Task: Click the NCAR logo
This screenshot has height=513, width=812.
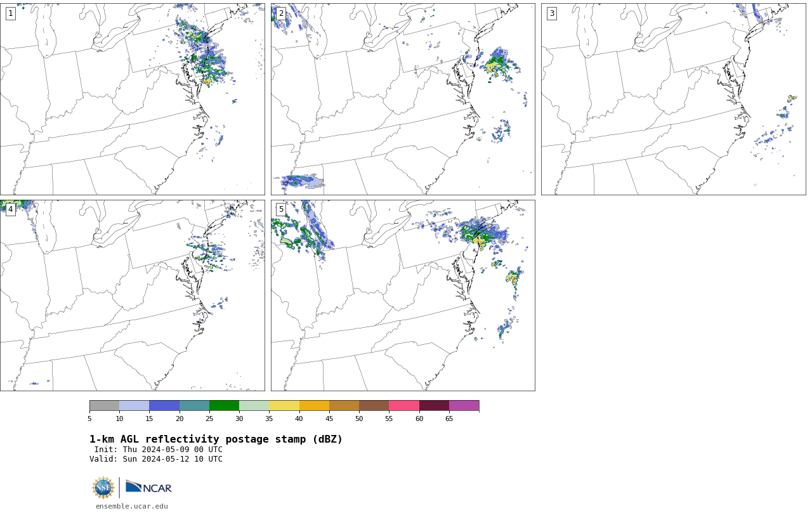Action: pyautogui.click(x=148, y=487)
